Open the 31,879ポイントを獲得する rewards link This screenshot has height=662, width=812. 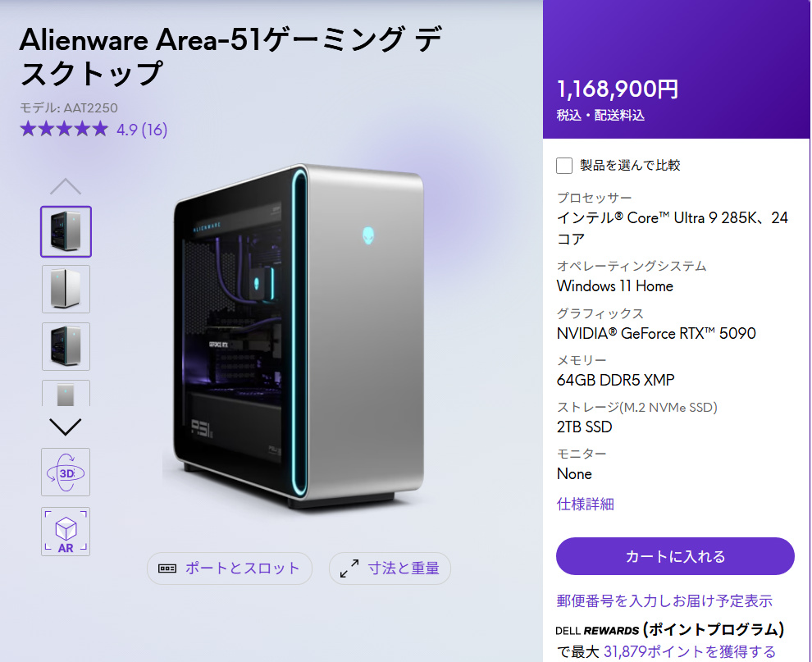(689, 651)
